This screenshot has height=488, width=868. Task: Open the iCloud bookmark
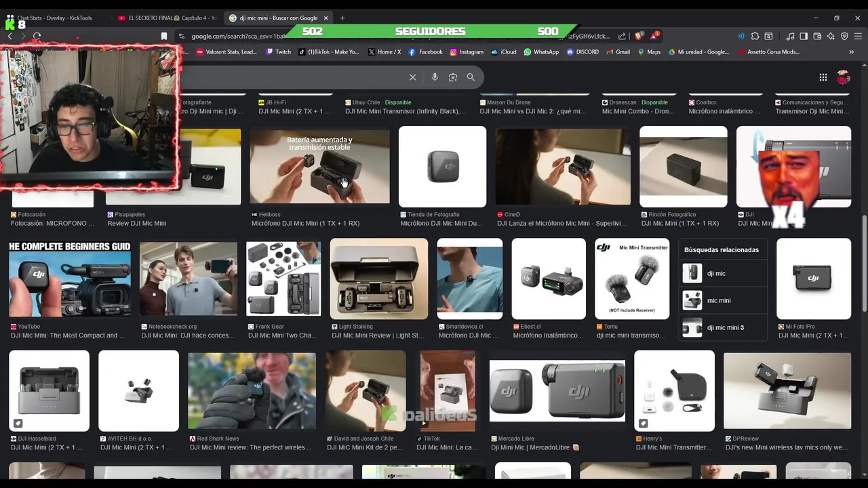click(504, 52)
